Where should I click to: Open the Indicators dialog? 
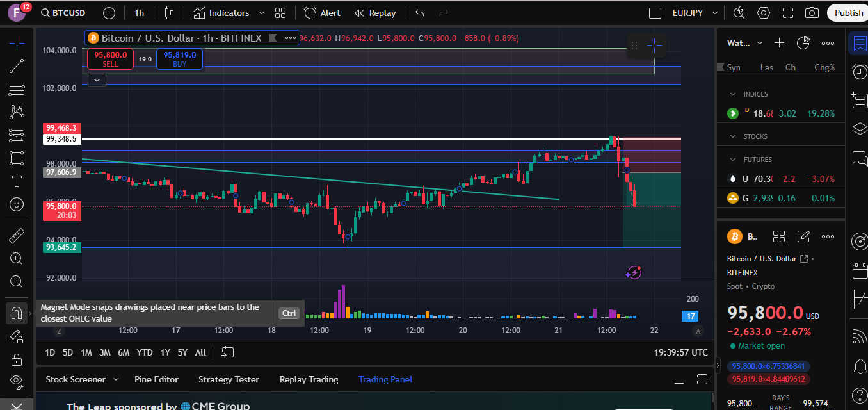click(x=221, y=13)
